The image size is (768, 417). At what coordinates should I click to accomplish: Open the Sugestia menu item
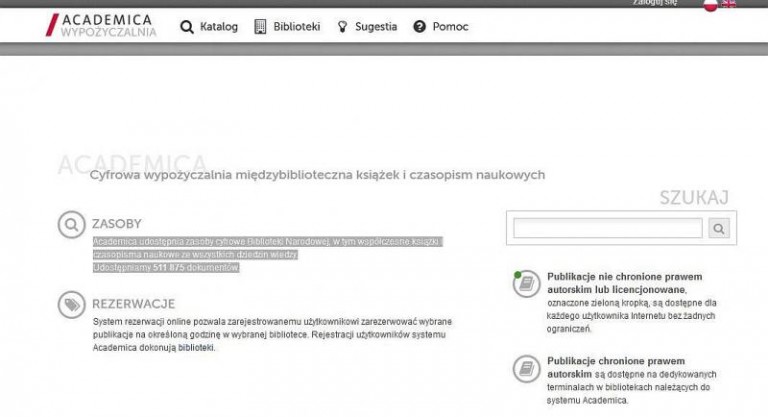[376, 26]
